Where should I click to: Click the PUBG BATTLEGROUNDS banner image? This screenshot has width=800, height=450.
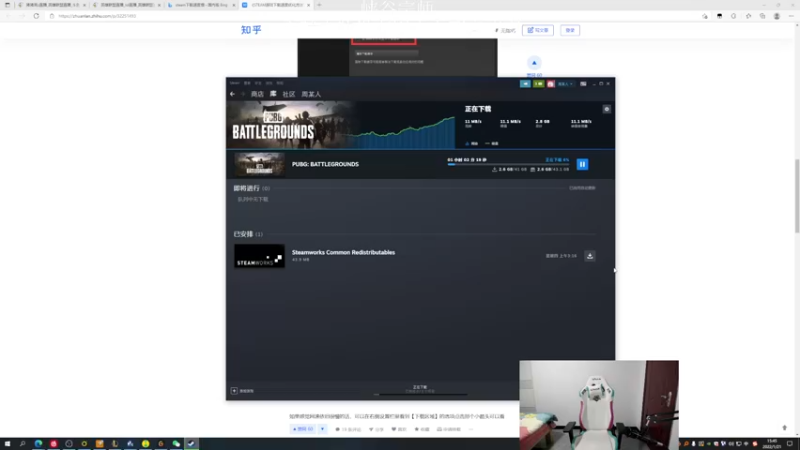[x=290, y=125]
